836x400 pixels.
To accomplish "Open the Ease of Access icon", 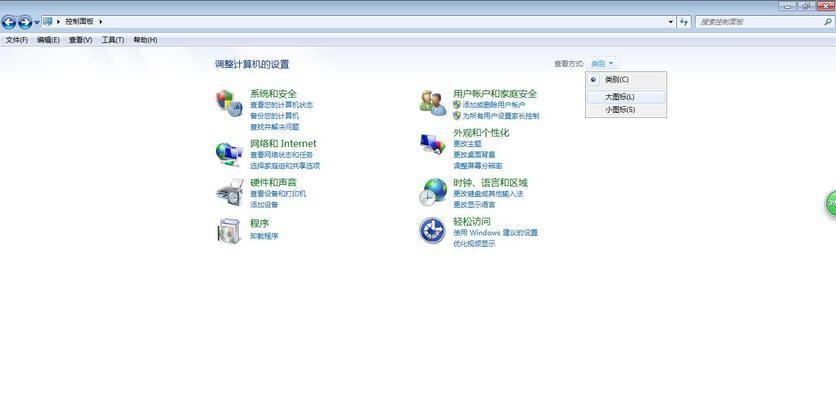I will tap(432, 230).
